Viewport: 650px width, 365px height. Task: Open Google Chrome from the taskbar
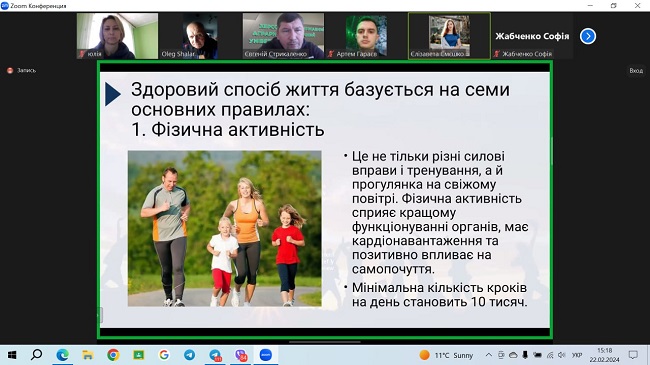click(113, 355)
